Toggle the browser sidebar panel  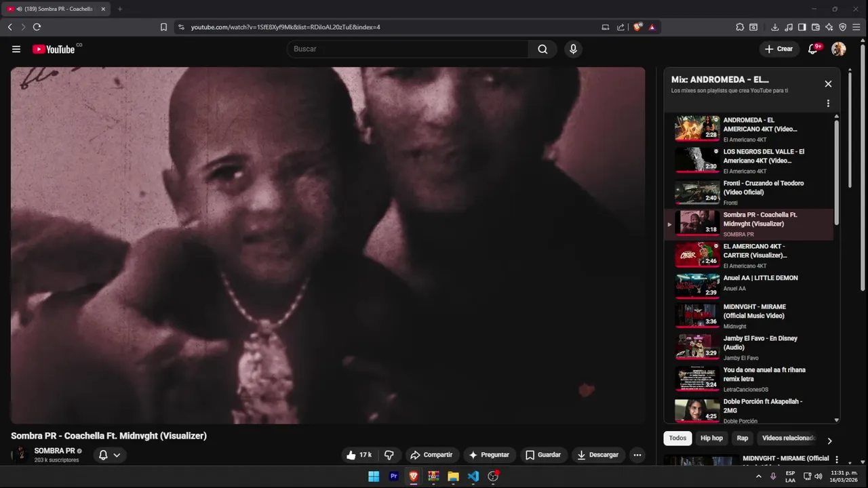pos(802,27)
